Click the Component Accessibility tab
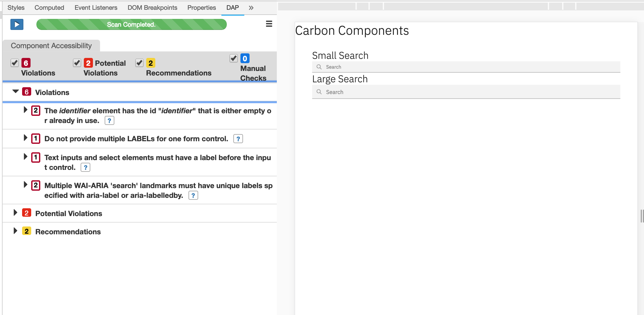Image resolution: width=644 pixels, height=315 pixels. (x=51, y=46)
